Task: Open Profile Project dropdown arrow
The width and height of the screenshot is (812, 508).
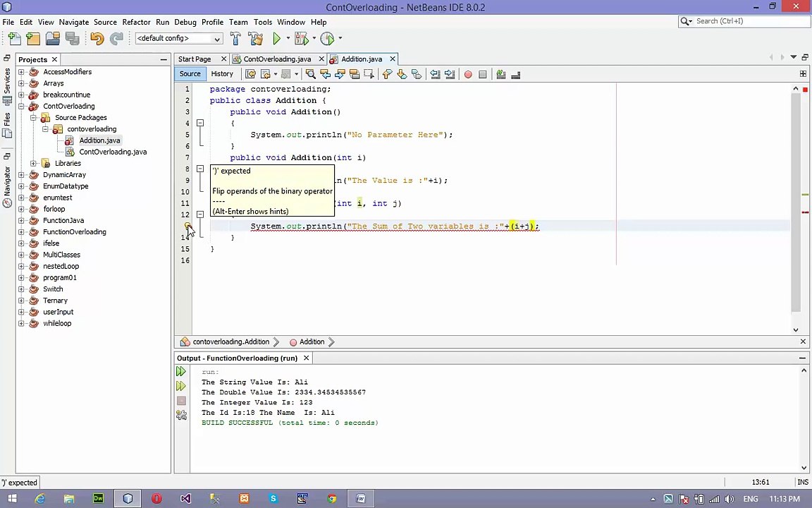Action: (x=340, y=38)
